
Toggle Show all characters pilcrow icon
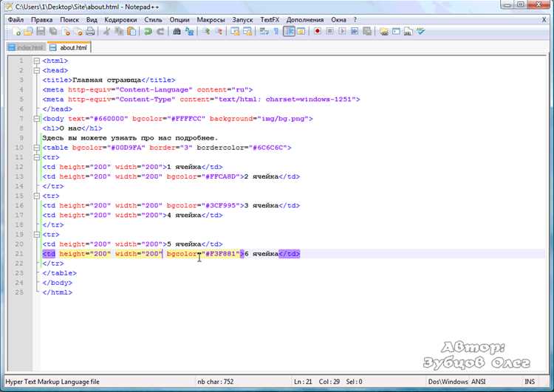click(x=276, y=32)
